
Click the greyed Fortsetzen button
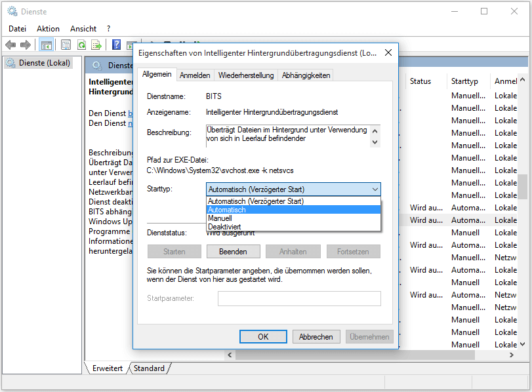pos(353,252)
